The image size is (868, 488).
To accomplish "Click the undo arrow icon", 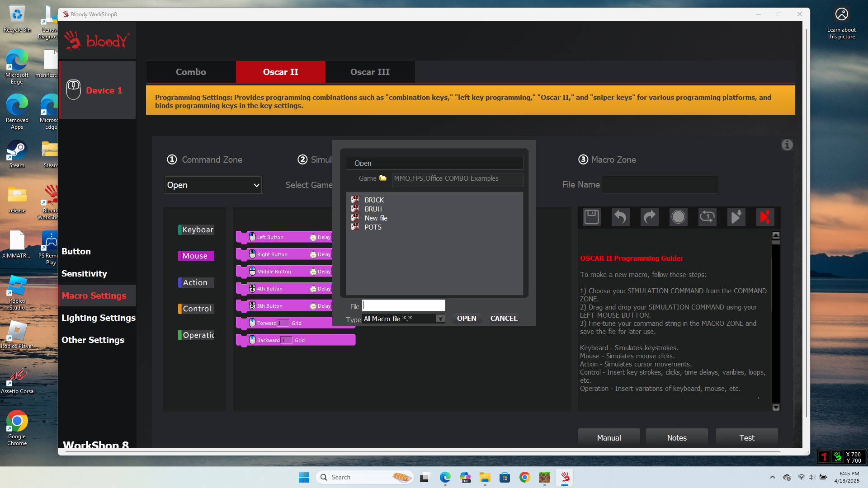I will (620, 217).
